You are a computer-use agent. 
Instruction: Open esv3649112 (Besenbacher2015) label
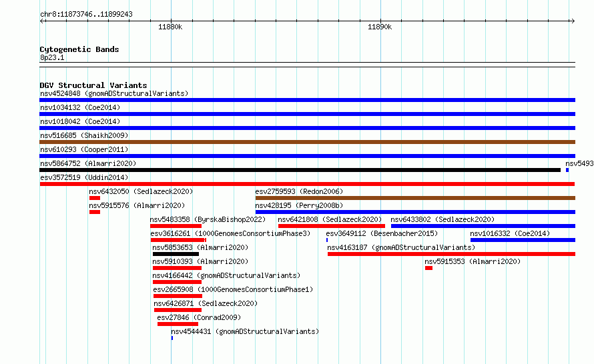click(x=382, y=233)
